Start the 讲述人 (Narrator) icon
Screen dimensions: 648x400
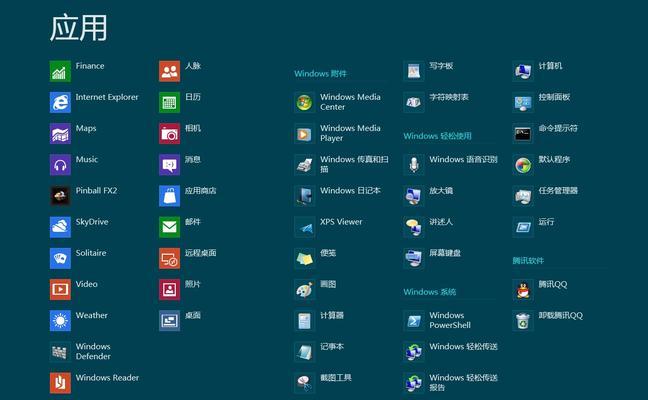click(x=414, y=227)
